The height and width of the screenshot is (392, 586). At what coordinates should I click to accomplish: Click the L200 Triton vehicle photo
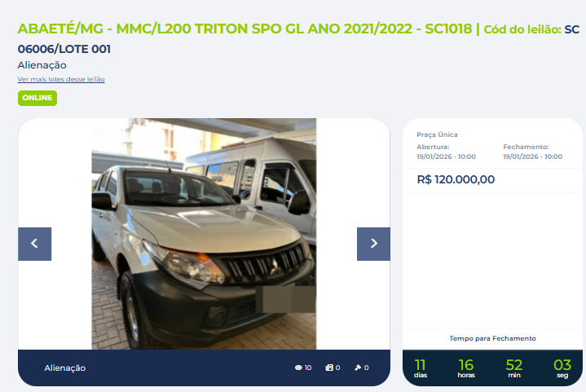point(204,234)
